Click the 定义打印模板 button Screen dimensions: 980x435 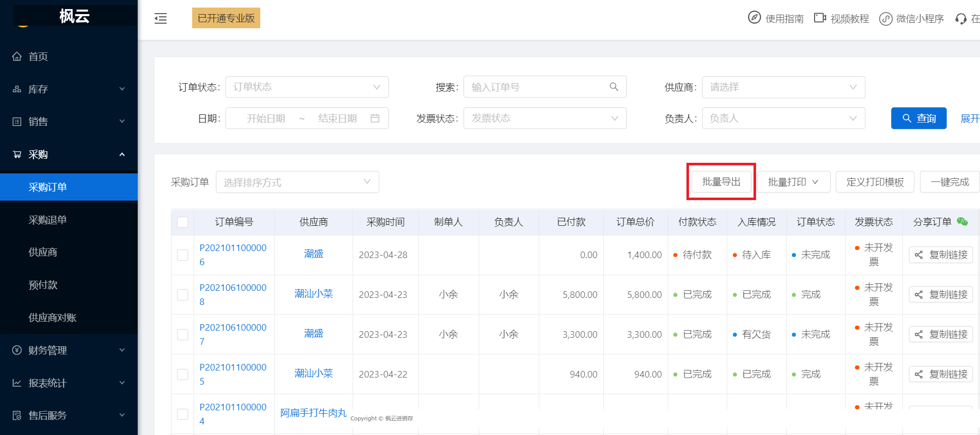[x=875, y=182]
